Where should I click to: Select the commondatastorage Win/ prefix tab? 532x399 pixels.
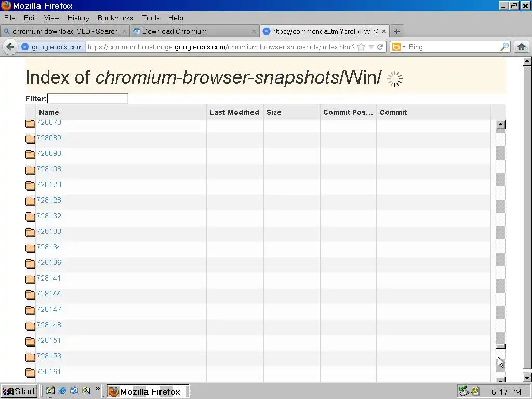[325, 31]
